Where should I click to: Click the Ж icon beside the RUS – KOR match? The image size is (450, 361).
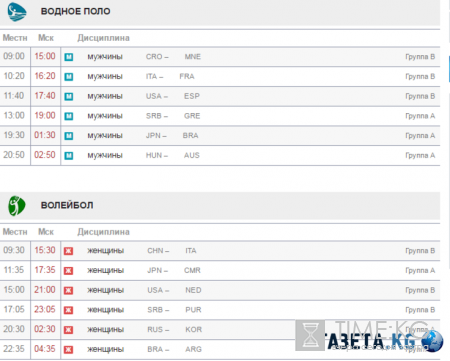click(x=69, y=330)
